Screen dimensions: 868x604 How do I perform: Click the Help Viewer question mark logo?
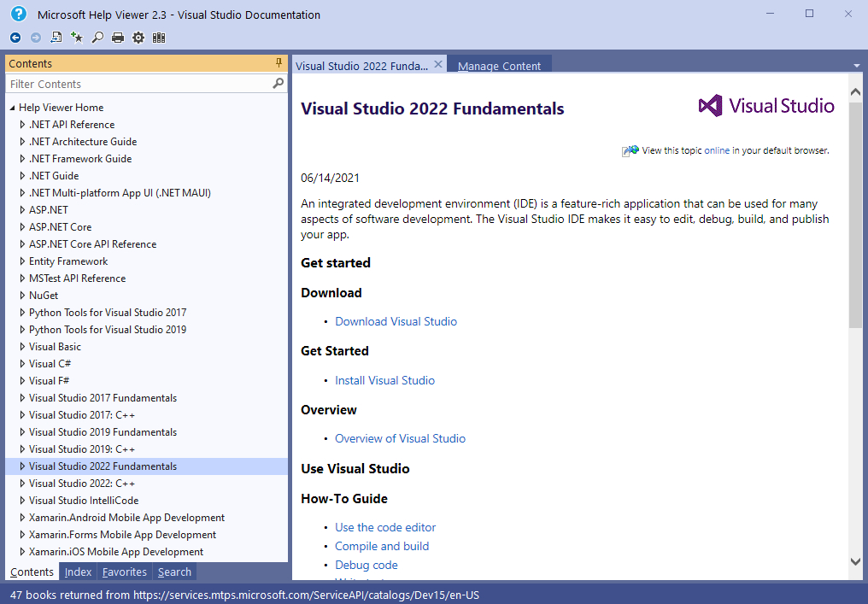[18, 14]
